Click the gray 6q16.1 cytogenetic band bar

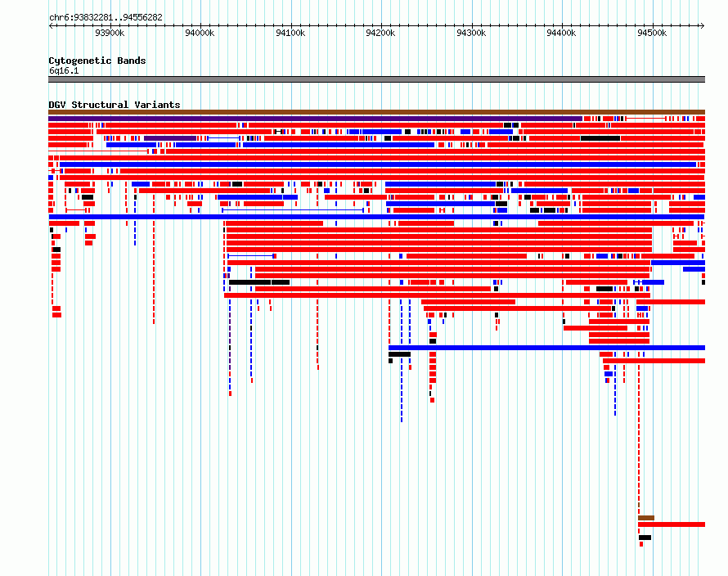(x=376, y=79)
